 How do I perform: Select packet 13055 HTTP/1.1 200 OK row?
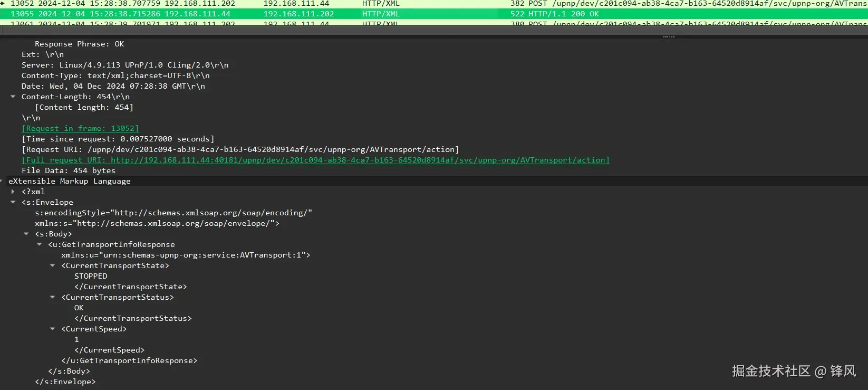pos(434,14)
